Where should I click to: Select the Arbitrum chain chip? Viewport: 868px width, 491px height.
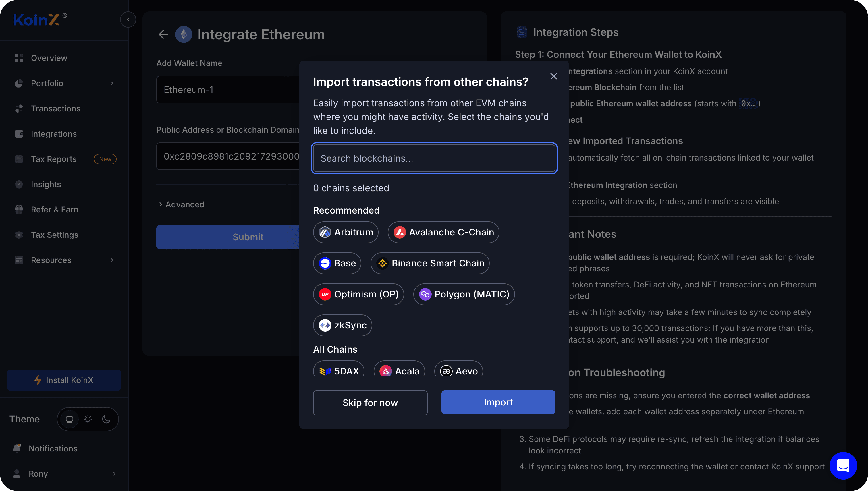pos(345,232)
